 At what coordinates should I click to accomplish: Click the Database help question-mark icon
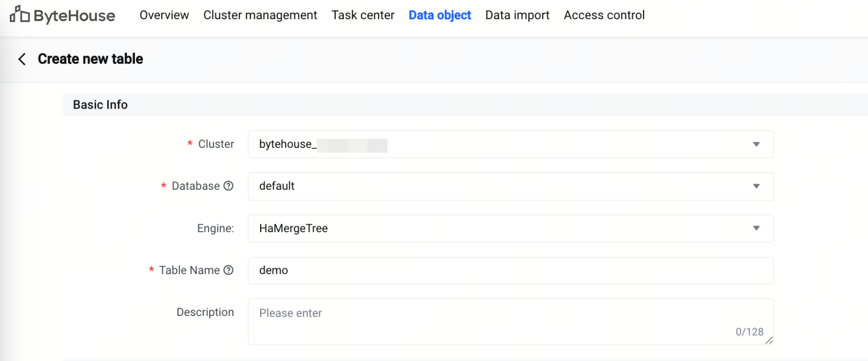(229, 186)
